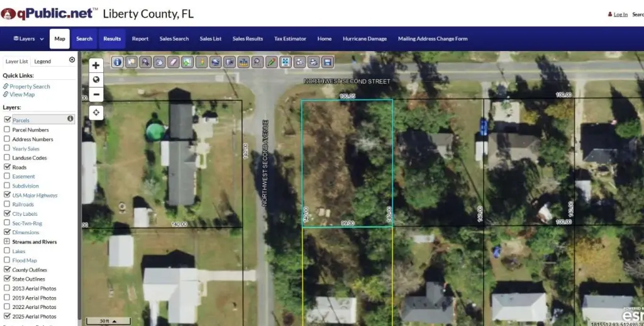The image size is (644, 326).
Task: Turn on 2022 Aerial Photos layer
Action: pos(7,307)
